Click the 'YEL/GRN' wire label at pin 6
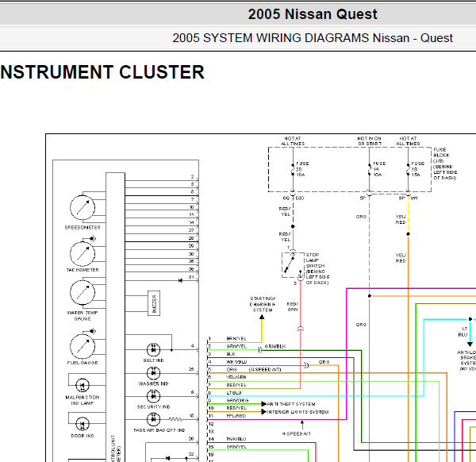 (236, 377)
